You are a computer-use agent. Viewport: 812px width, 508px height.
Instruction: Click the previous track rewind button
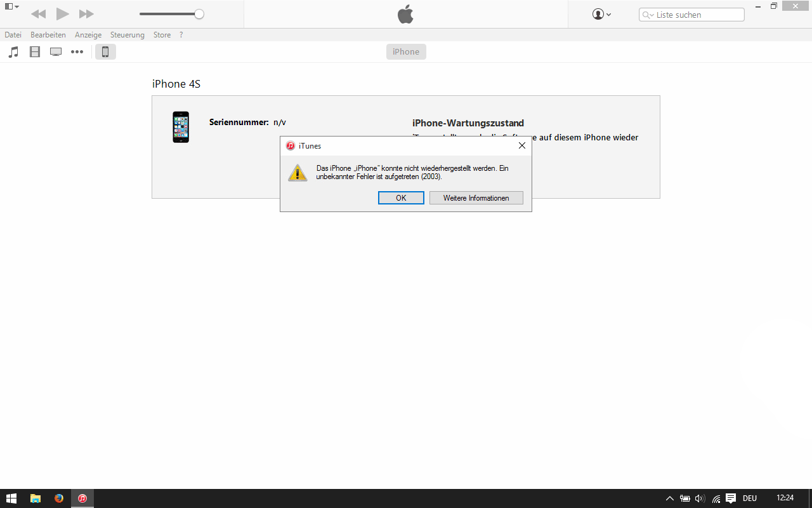38,14
